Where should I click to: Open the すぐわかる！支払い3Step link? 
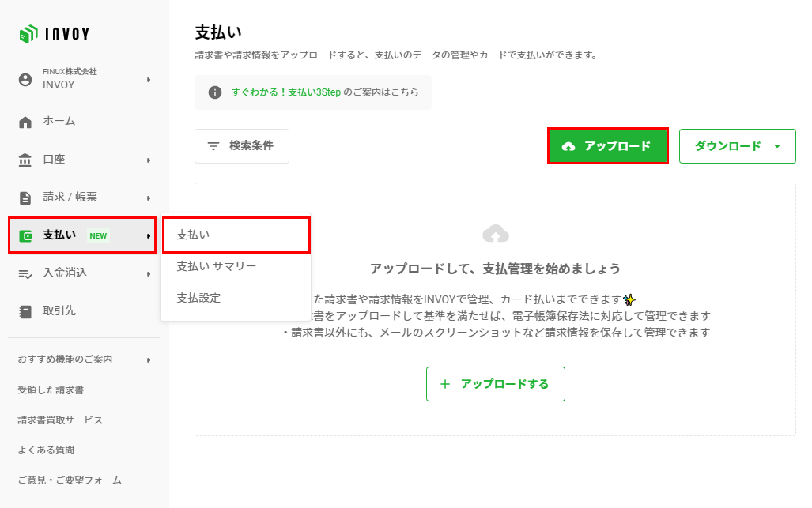[286, 92]
